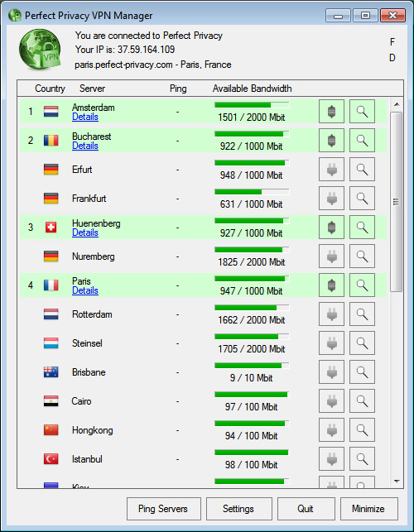414x532 pixels.
Task: Toggle the Huenenberg connection plug button
Action: (x=331, y=227)
